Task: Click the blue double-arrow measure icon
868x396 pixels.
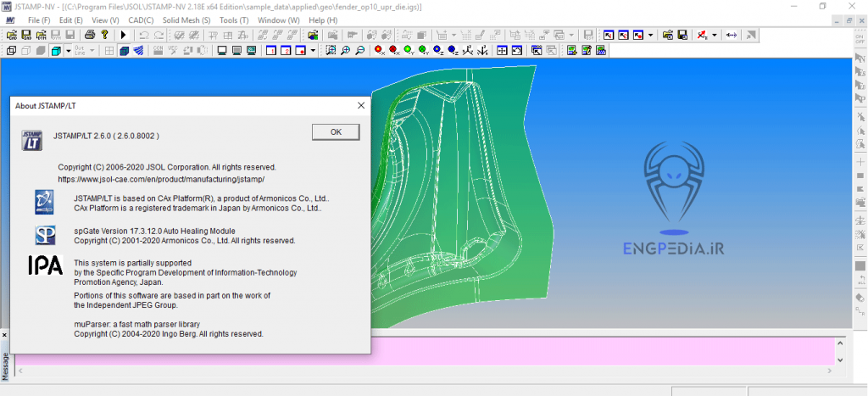Action: (732, 35)
